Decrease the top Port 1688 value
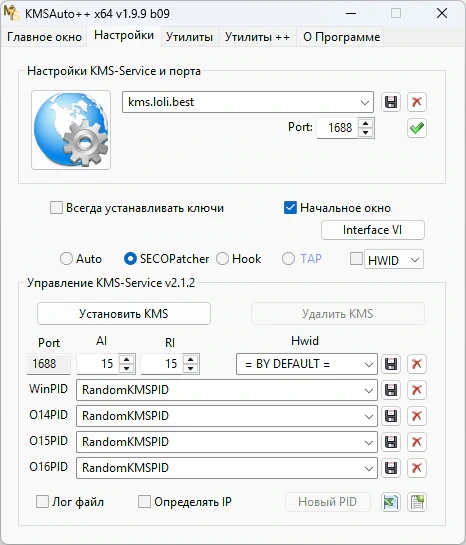 [365, 132]
